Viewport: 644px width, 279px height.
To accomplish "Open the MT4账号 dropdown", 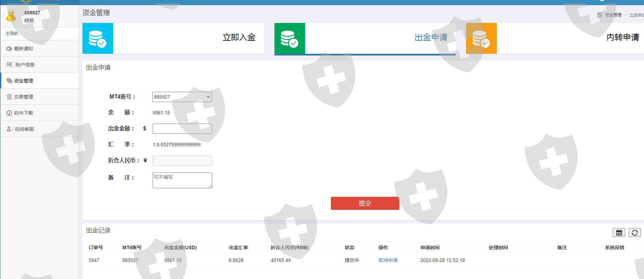I will point(182,97).
